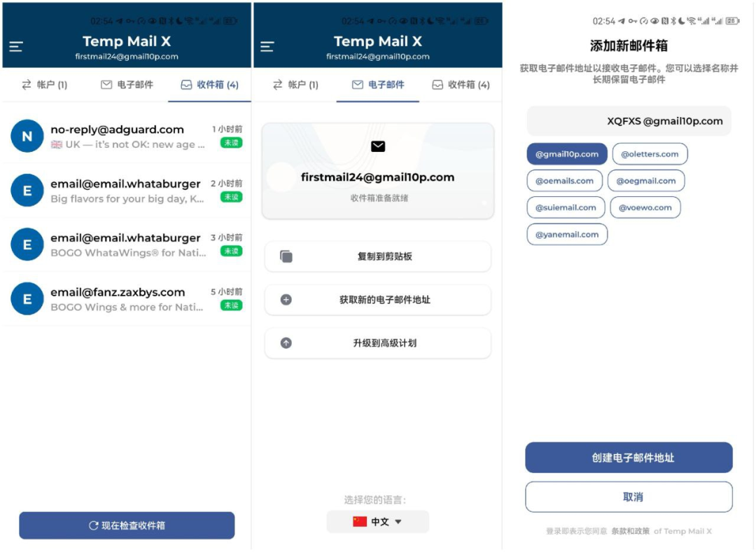Open email from email@fanz.zaxbys.com

pyautogui.click(x=127, y=298)
